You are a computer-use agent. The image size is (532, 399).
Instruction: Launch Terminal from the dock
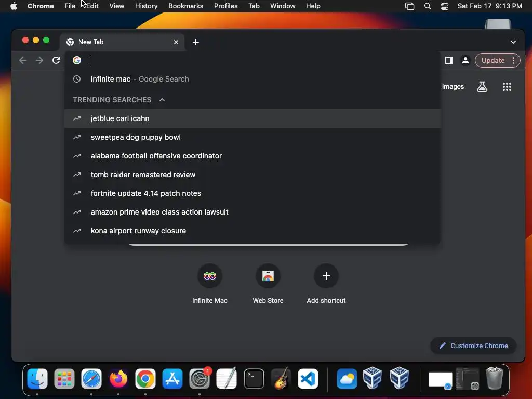click(254, 378)
